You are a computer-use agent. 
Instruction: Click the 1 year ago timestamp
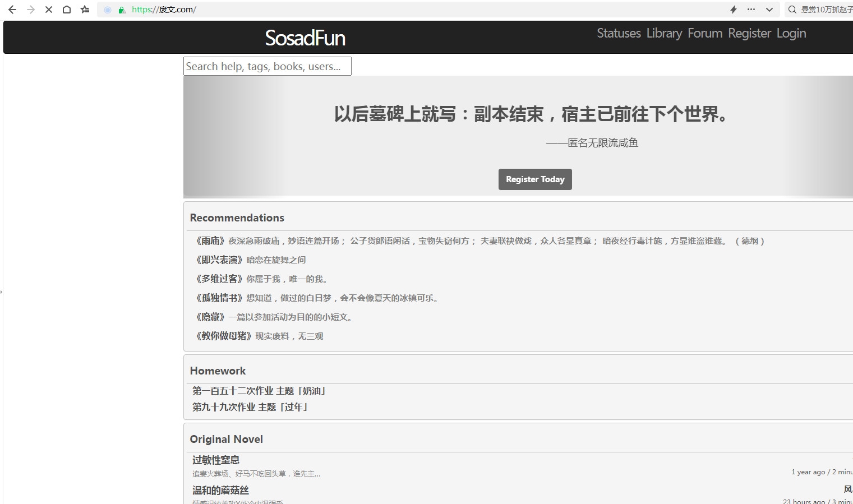808,472
